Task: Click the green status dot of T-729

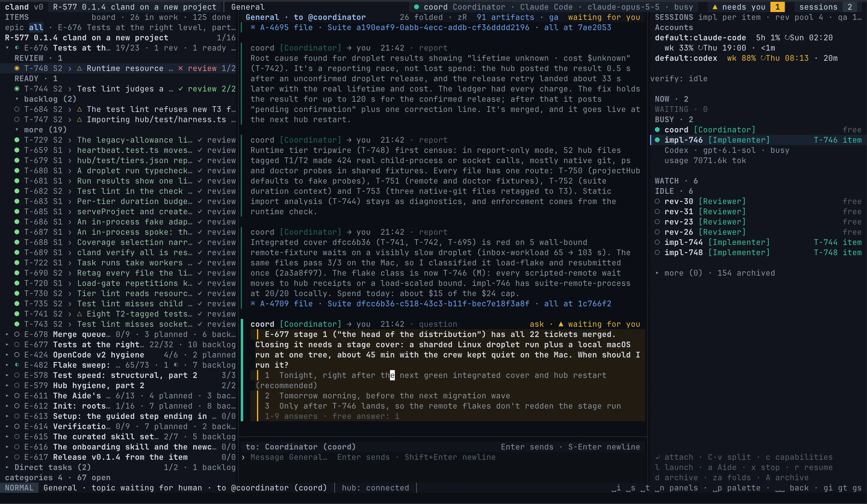Action: click(x=17, y=140)
